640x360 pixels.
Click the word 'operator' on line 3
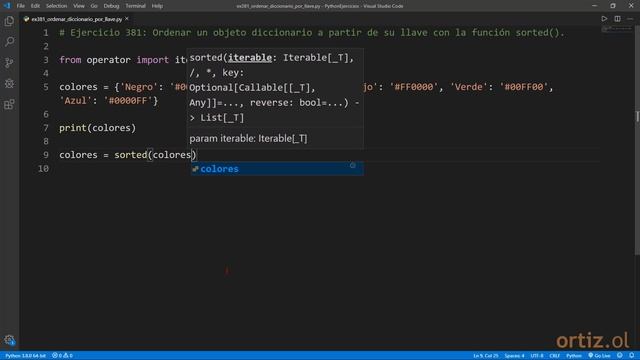pyautogui.click(x=109, y=60)
